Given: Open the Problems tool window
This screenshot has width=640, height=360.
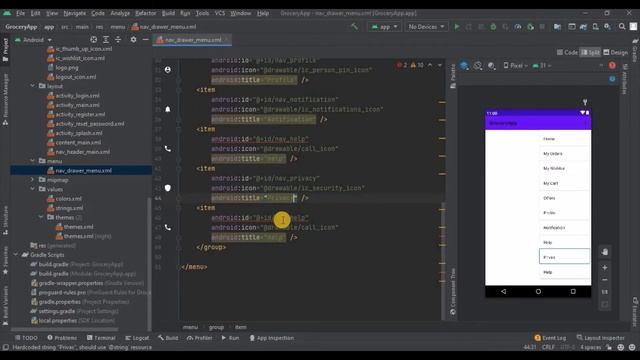Looking at the screenshot, I should 62,338.
